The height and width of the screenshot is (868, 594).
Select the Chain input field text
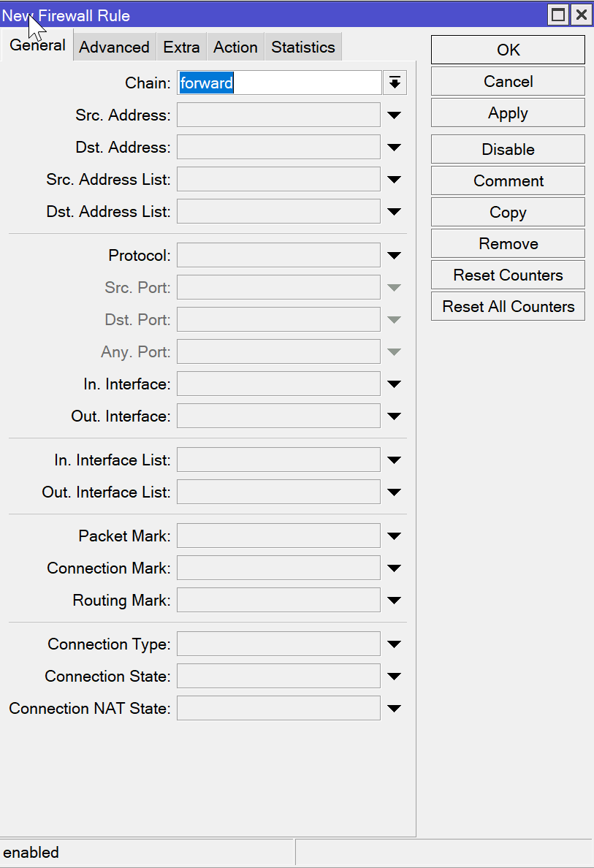tap(278, 83)
